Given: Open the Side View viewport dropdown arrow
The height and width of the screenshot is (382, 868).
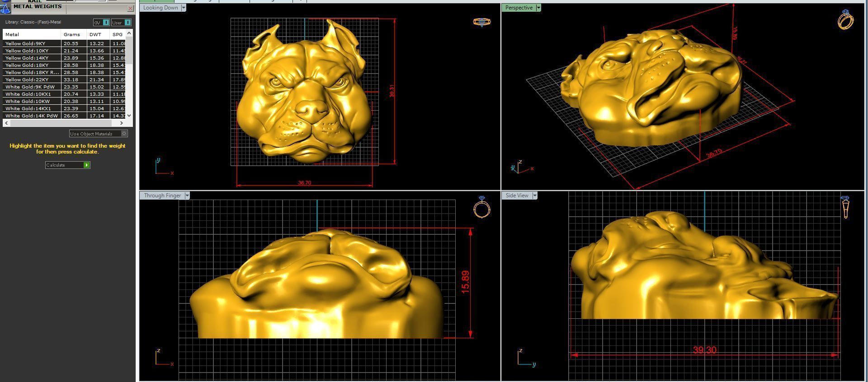Looking at the screenshot, I should [x=535, y=196].
